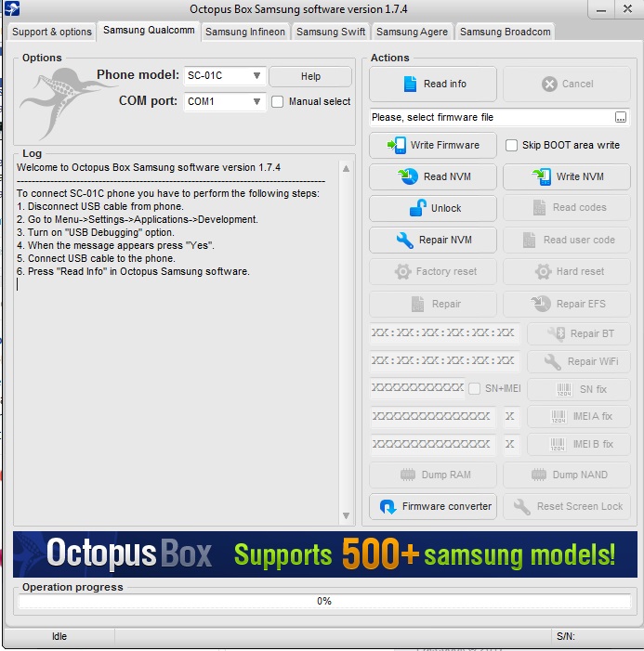Click the Repair EFS icon
Screen dimensions: 644x651
click(541, 304)
